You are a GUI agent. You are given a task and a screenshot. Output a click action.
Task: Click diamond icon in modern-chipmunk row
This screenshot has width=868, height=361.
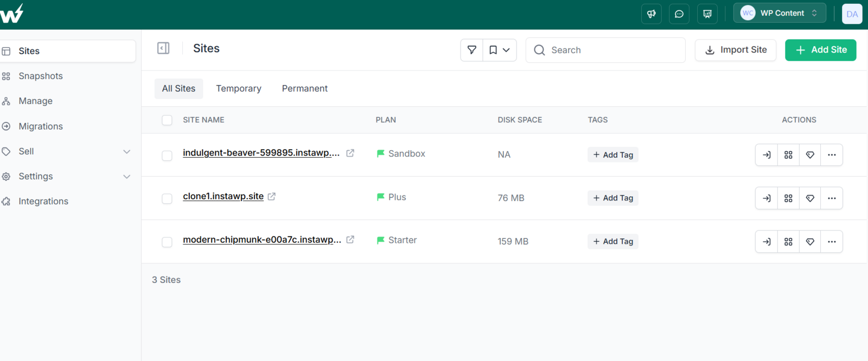point(810,242)
